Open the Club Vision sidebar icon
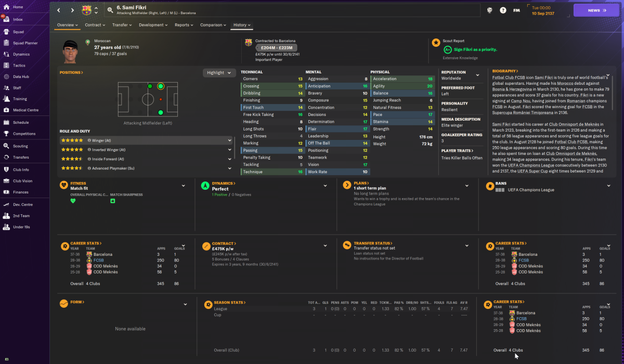 point(6,181)
